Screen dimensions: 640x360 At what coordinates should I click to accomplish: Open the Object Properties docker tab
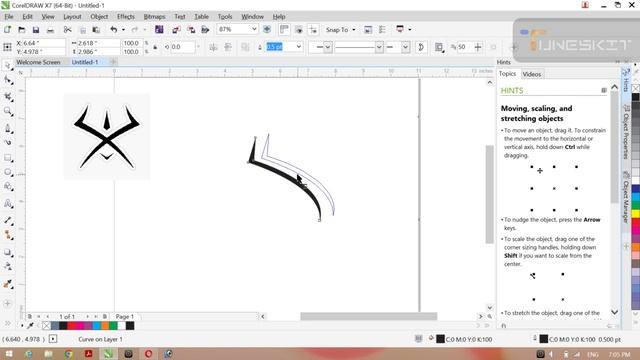(625, 132)
